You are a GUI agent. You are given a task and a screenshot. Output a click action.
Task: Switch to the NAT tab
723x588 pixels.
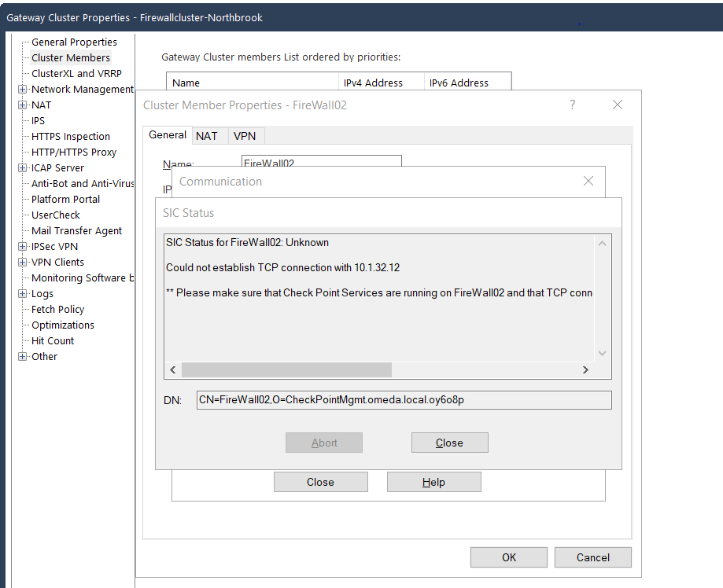208,135
